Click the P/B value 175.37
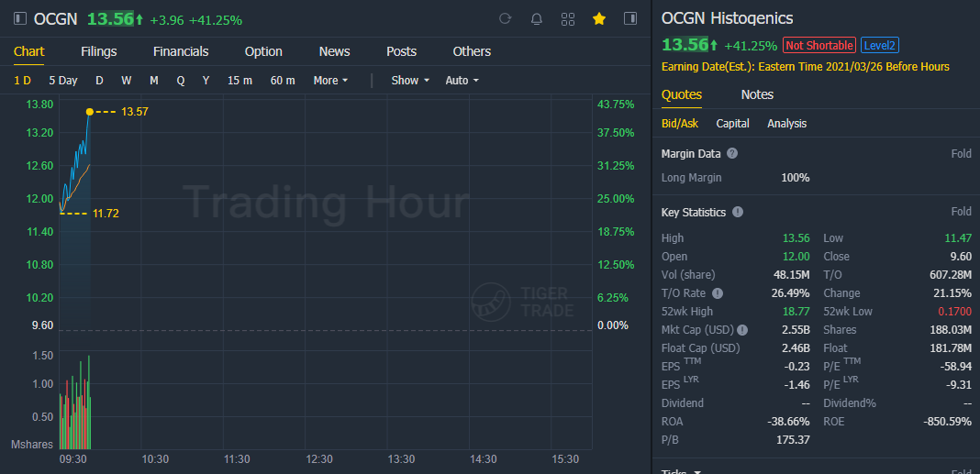Image resolution: width=980 pixels, height=474 pixels. [x=794, y=440]
